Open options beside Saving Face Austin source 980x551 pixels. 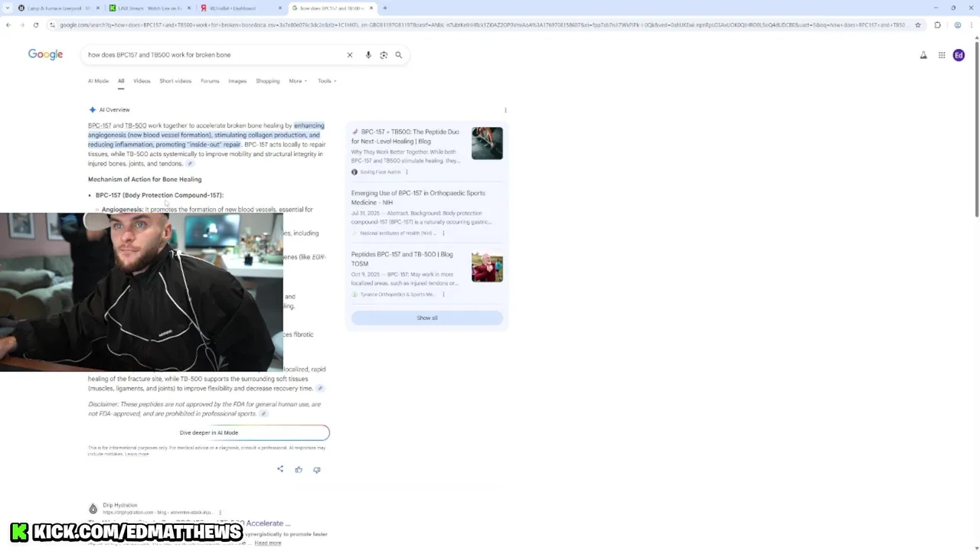(407, 172)
